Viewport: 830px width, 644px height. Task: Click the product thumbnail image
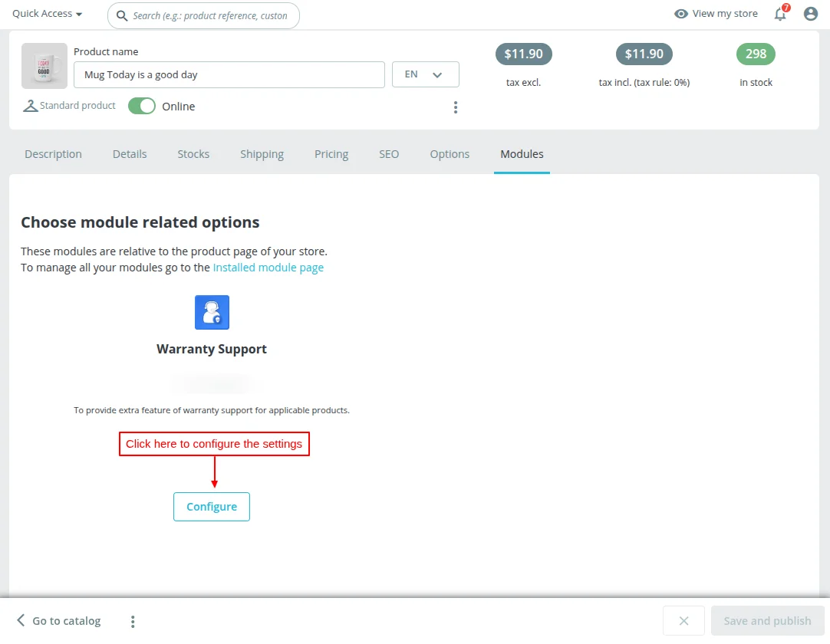point(44,66)
